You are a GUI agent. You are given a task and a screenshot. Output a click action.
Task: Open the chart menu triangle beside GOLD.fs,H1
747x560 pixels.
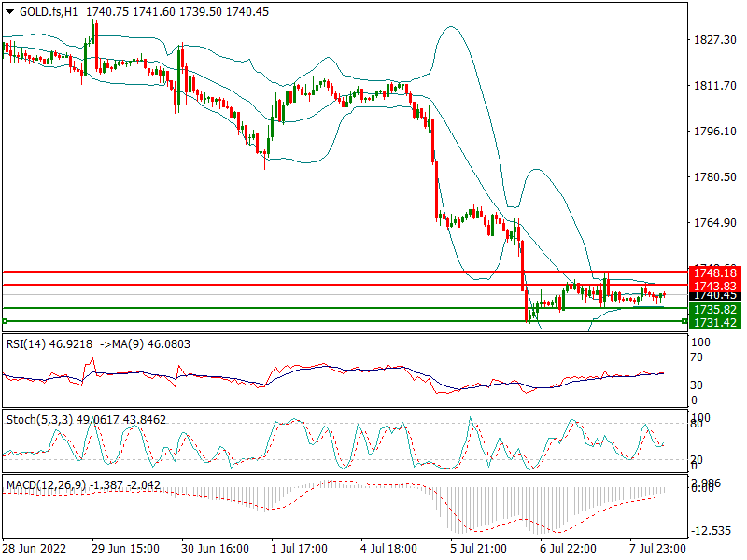pyautogui.click(x=9, y=12)
